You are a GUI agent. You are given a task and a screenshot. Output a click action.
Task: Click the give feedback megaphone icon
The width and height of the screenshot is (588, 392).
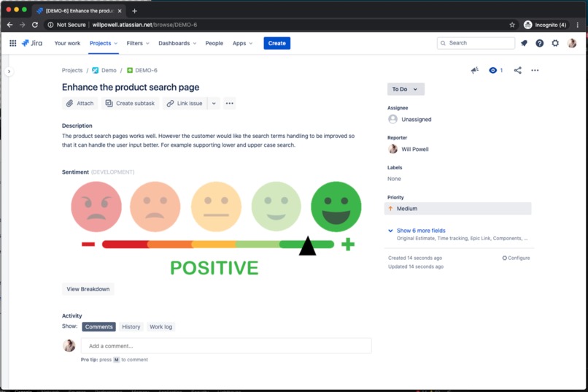(474, 70)
